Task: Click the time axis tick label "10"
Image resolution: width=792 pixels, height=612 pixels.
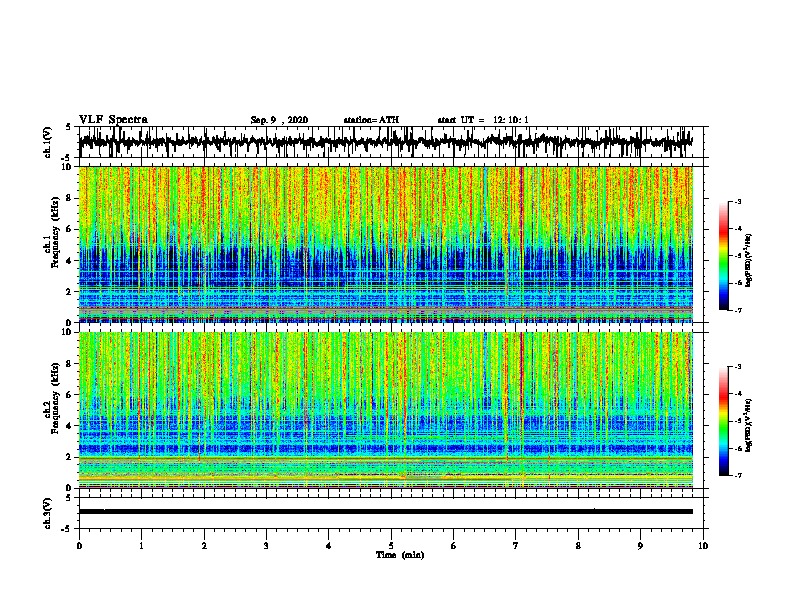Action: [x=703, y=546]
